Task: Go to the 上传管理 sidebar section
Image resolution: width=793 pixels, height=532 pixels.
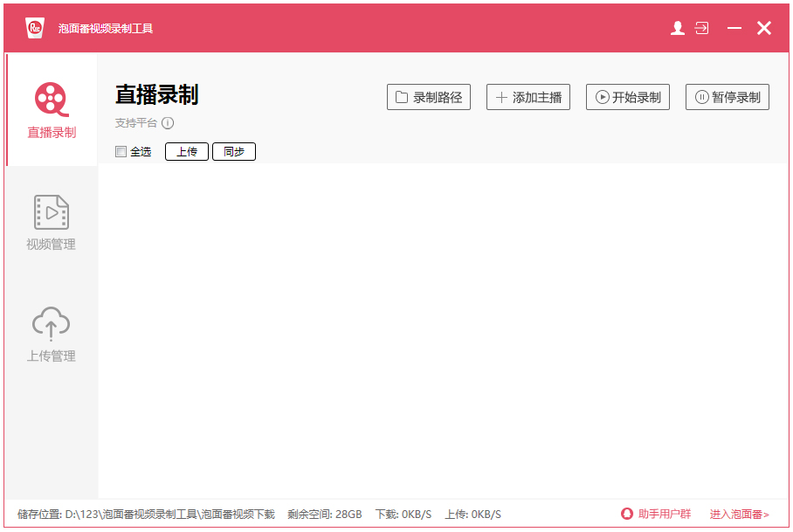Action: coord(52,334)
